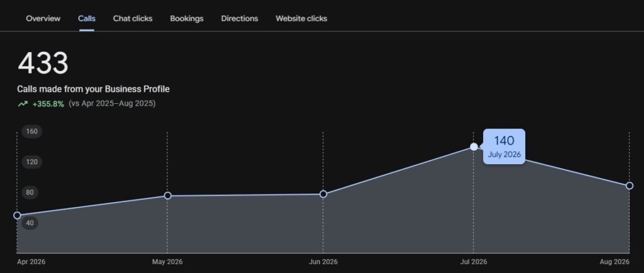Image resolution: width=644 pixels, height=273 pixels.
Task: Open the Overview tab
Action: click(x=43, y=18)
